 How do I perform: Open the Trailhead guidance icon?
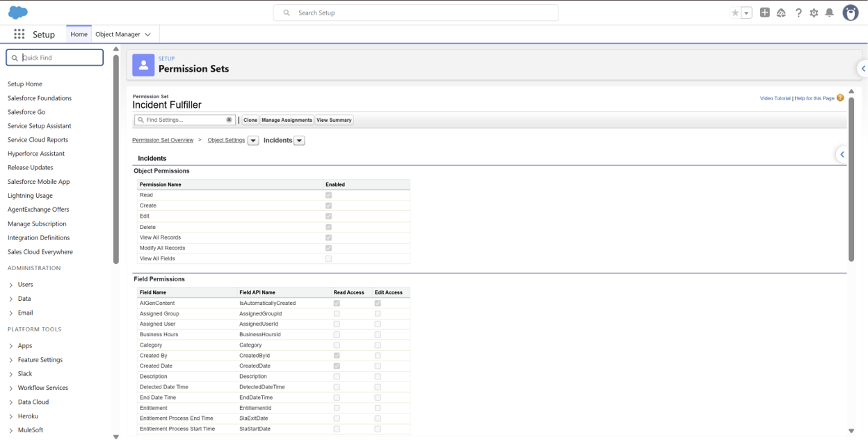pos(781,13)
